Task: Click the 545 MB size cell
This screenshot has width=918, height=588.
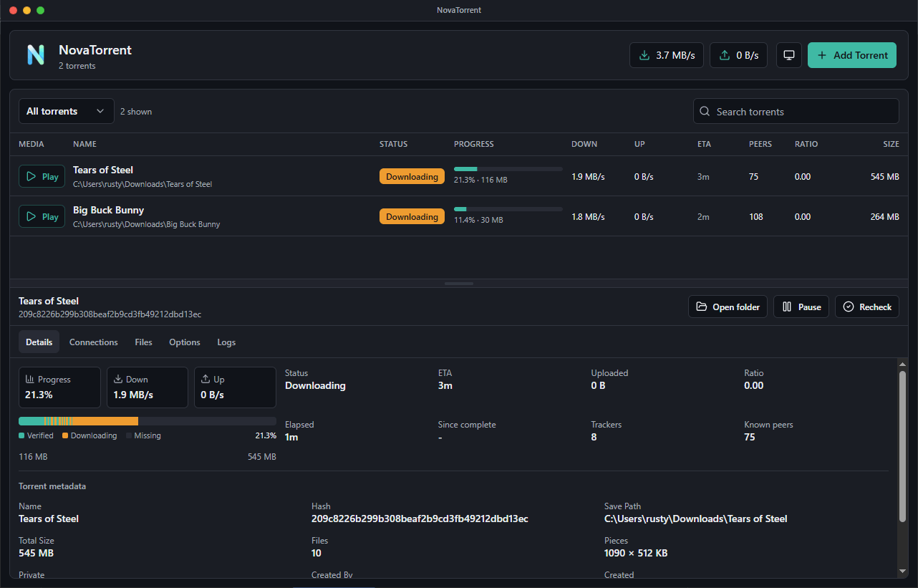Action: [x=885, y=176]
